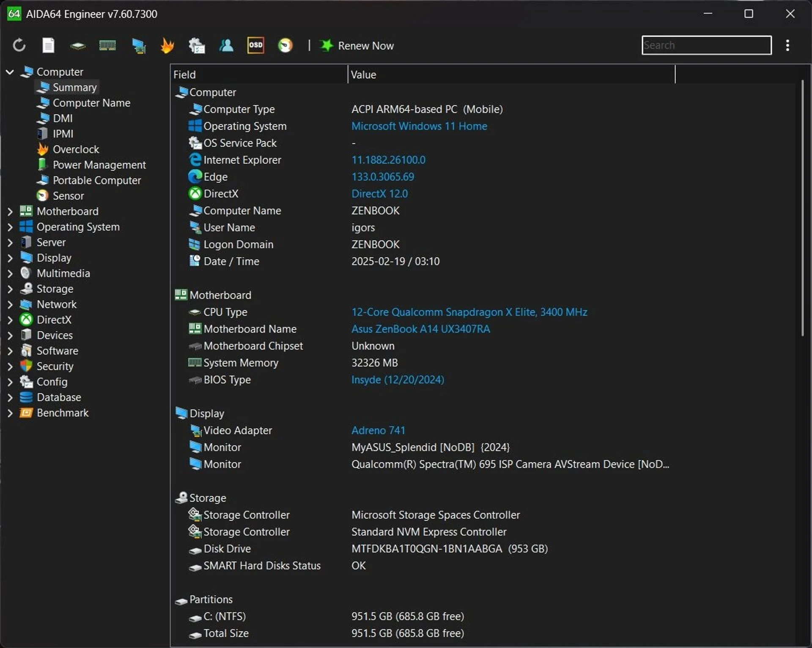Expand the Display tree node

point(10,258)
